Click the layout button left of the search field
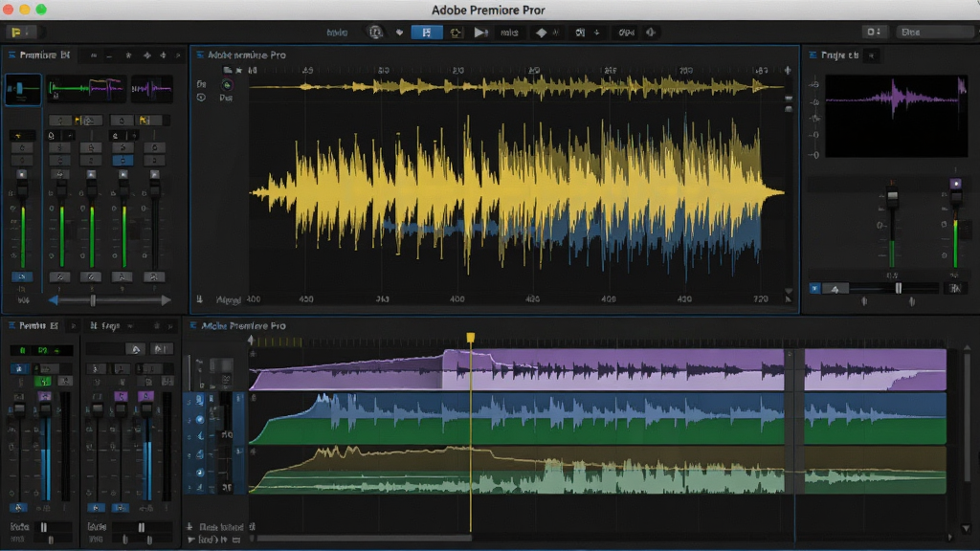 click(874, 32)
